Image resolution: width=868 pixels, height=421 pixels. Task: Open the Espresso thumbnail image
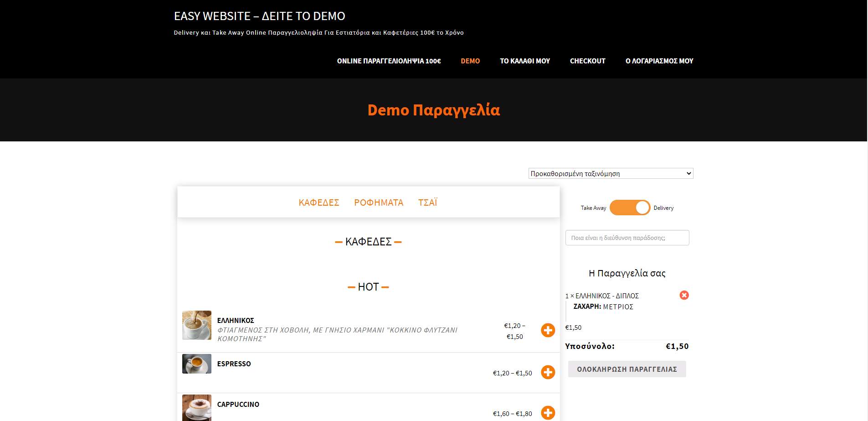(x=197, y=364)
